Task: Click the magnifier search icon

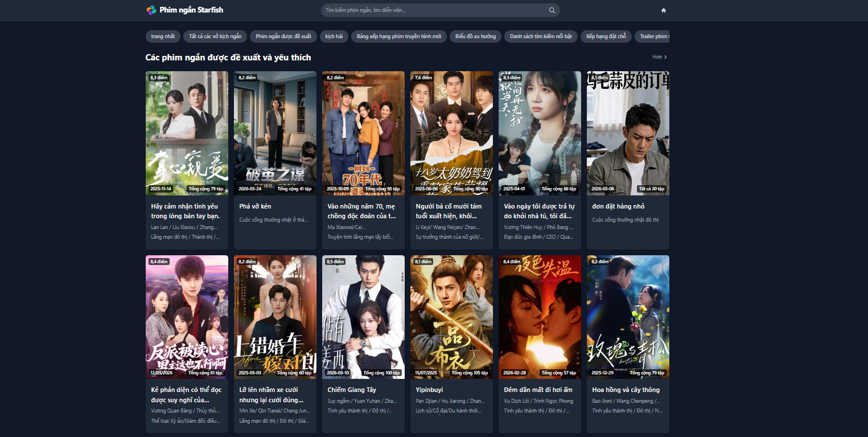Action: click(x=552, y=10)
